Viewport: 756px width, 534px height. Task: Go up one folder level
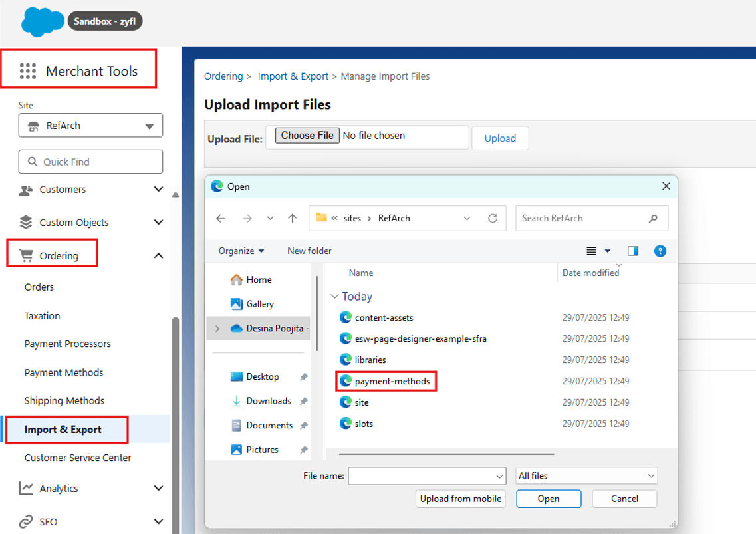pos(292,219)
